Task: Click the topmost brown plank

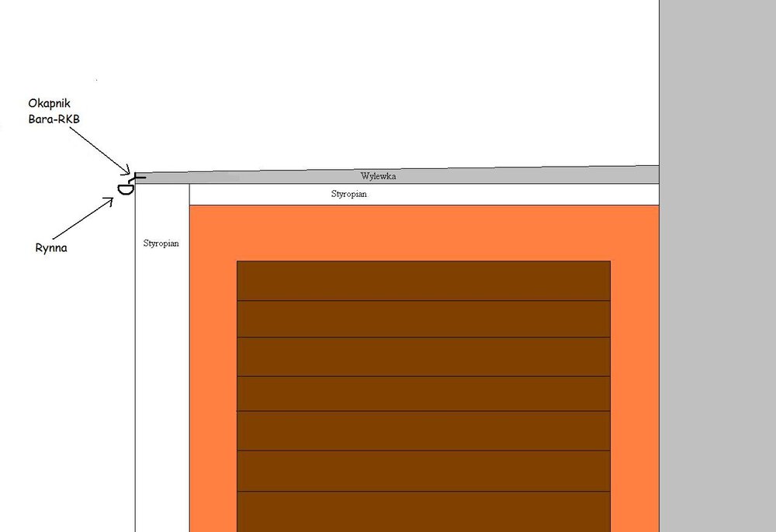Action: point(423,281)
